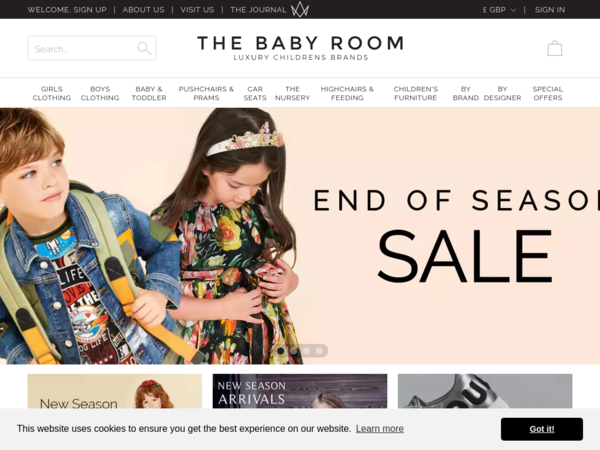Viewport: 600px width, 450px height.
Task: Follow the Learn more cookie link
Action: click(x=380, y=429)
